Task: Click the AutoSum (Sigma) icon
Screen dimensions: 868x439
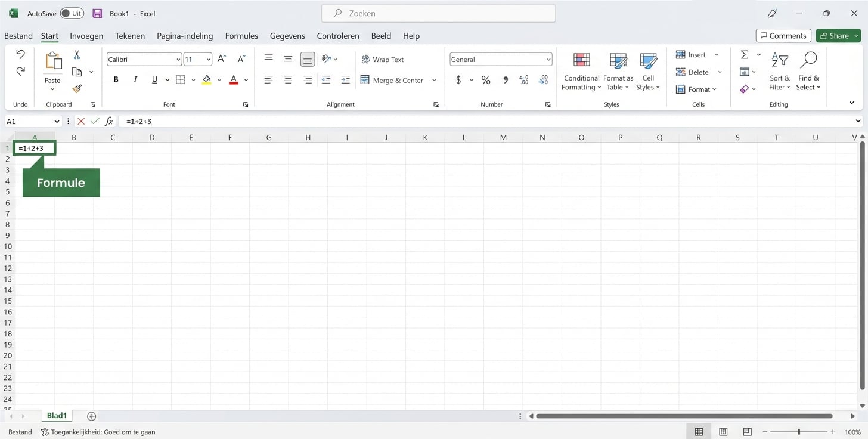Action: [745, 55]
